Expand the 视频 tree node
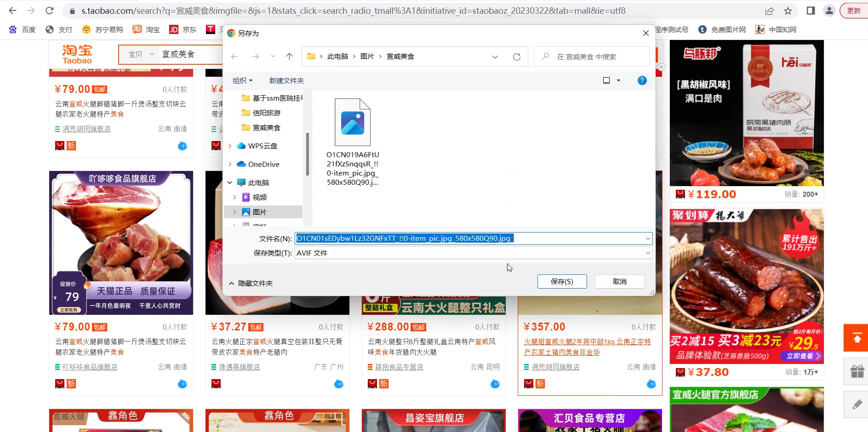Screen dimensions: 868x432 (235, 197)
